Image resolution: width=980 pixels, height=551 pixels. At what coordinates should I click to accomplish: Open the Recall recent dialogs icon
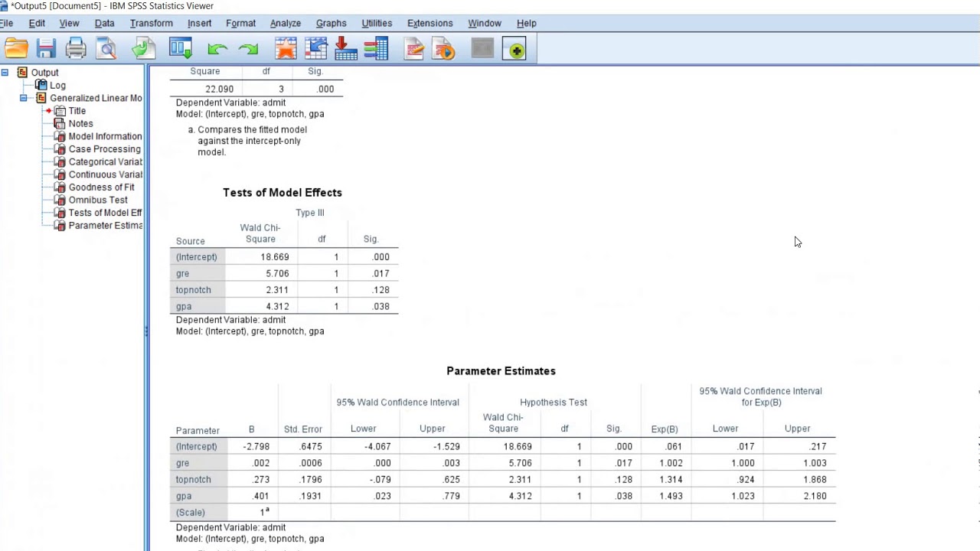coord(181,50)
